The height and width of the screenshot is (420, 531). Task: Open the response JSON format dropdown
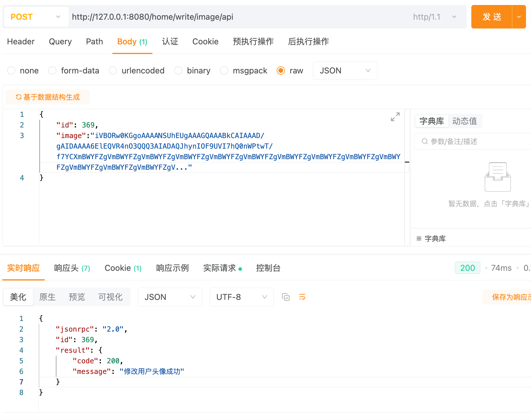170,297
